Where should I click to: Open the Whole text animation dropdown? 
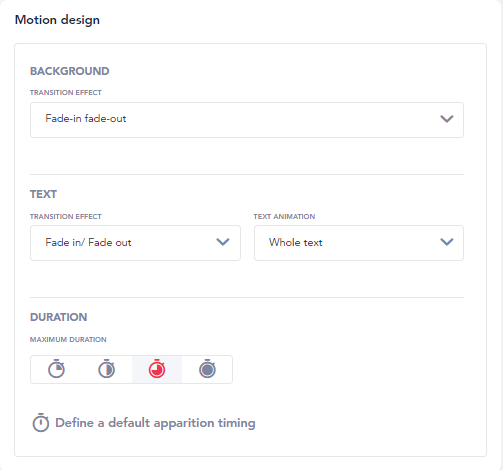point(359,243)
